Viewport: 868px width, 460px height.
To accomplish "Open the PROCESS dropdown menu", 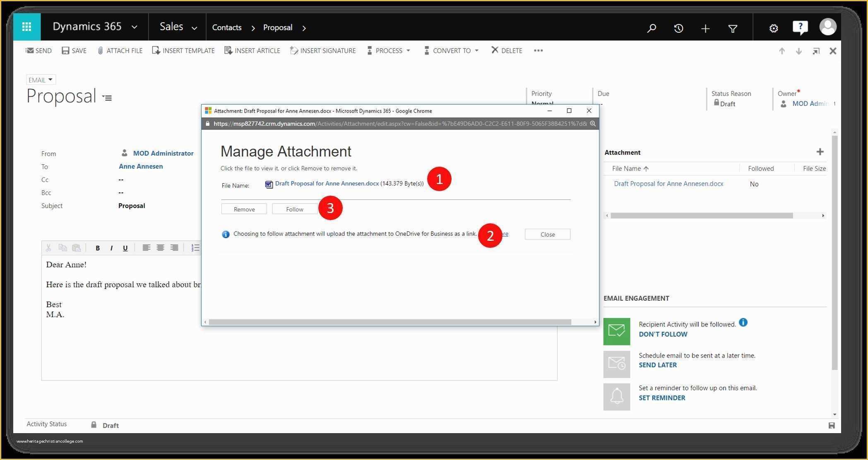I will 389,50.
